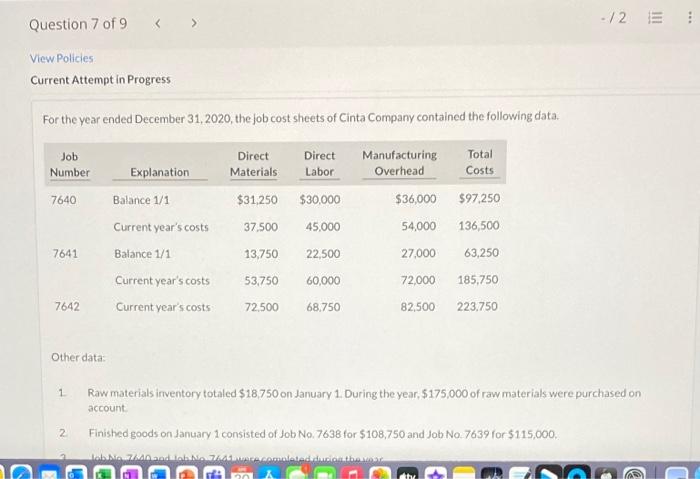Click job number 7642 cell

pyautogui.click(x=67, y=307)
